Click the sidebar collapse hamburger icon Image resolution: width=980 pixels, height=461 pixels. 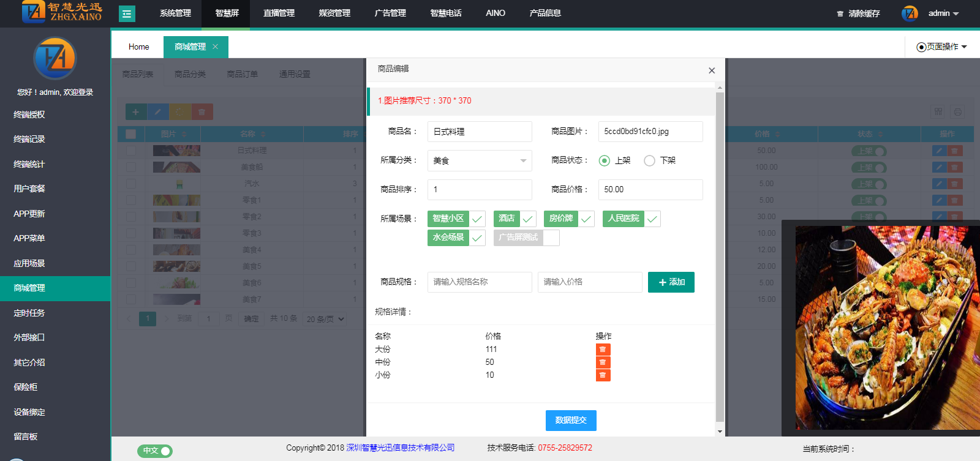(x=127, y=13)
